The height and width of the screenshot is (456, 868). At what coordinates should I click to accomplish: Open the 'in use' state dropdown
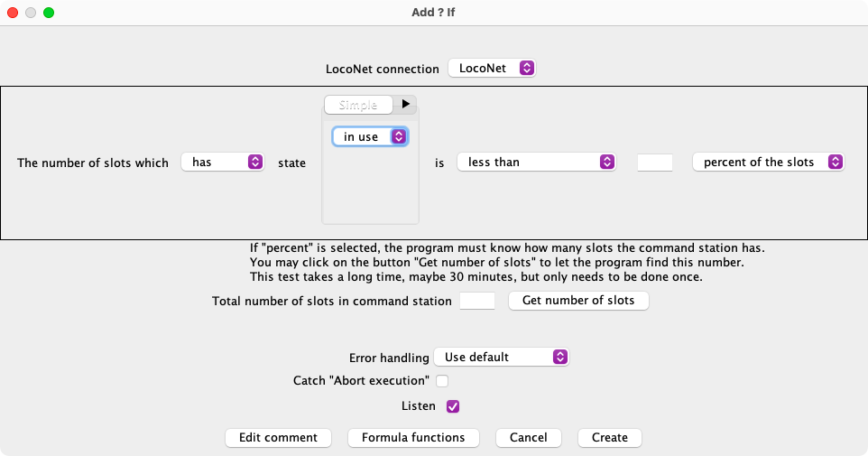[x=370, y=136]
